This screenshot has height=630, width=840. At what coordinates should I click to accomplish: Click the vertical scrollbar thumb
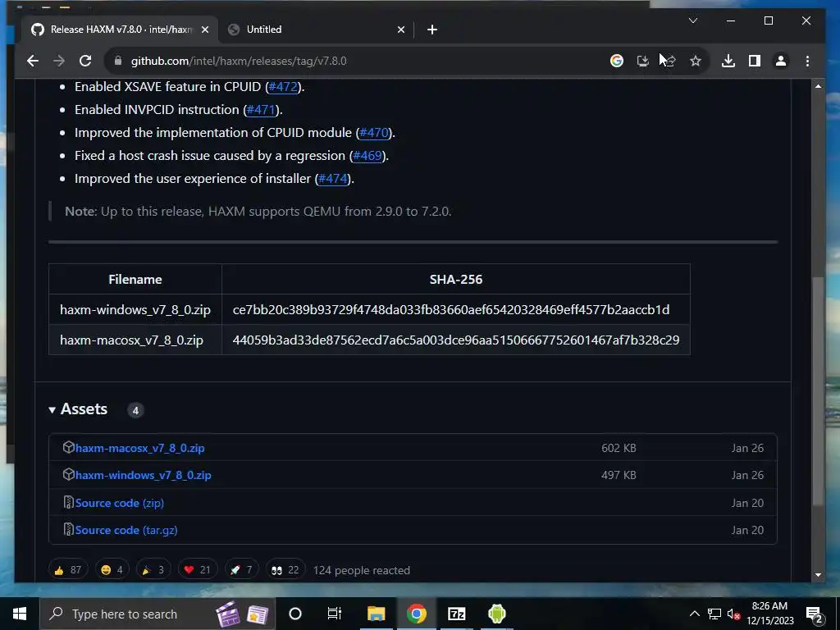(818, 391)
